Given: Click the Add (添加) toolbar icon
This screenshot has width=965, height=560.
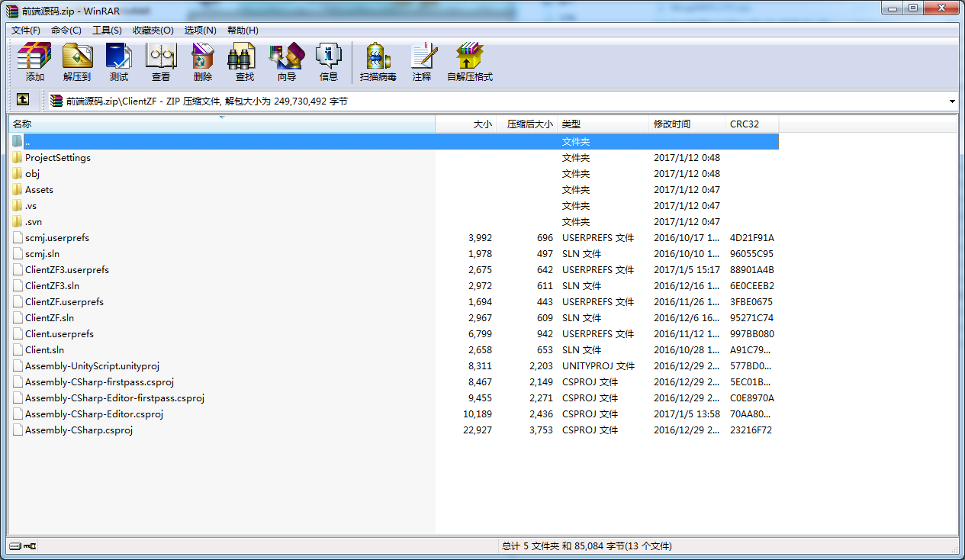Looking at the screenshot, I should (x=34, y=62).
